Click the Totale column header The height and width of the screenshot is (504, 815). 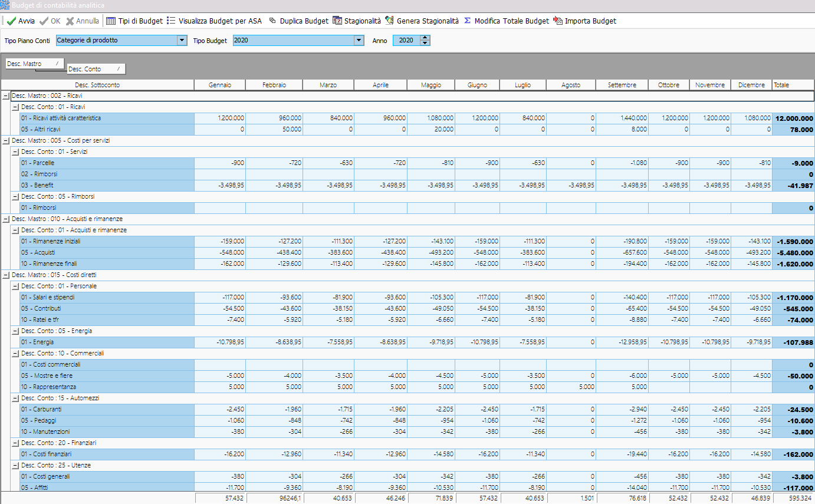[x=793, y=85]
